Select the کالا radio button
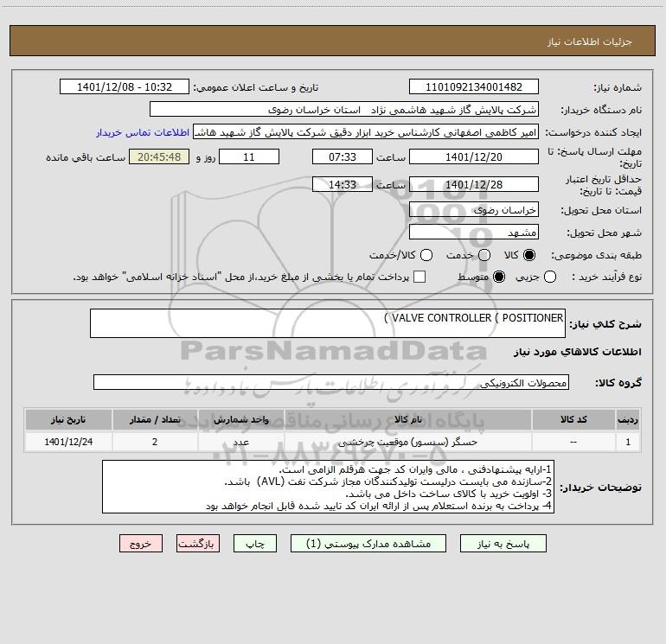Screen dimensions: 666x644 point(529,255)
